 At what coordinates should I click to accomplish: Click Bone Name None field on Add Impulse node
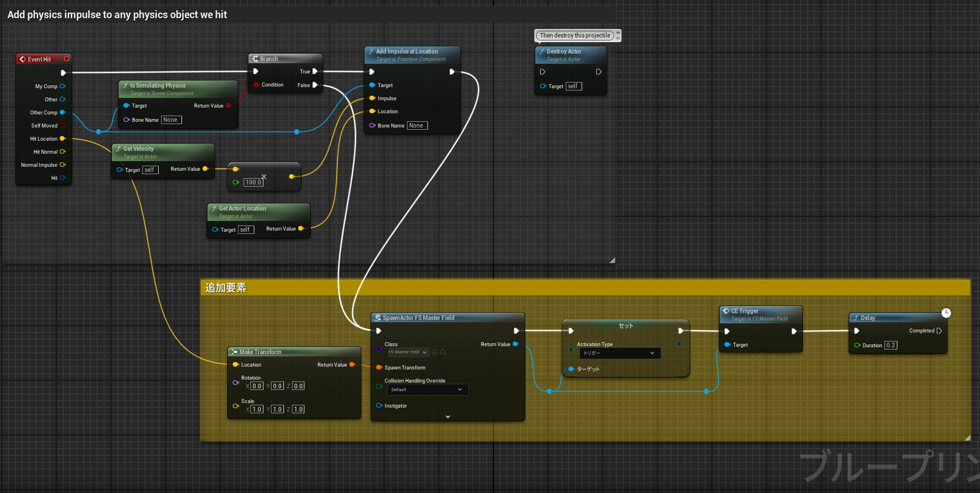417,125
